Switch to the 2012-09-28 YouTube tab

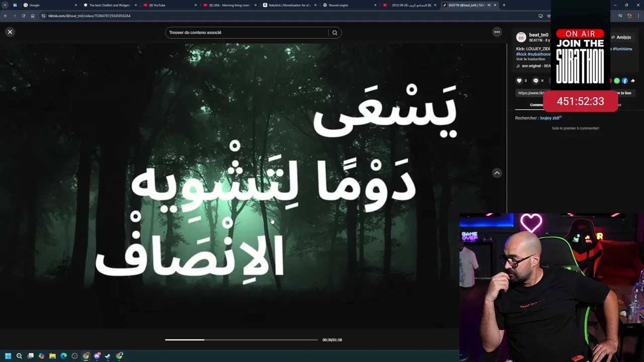point(409,5)
